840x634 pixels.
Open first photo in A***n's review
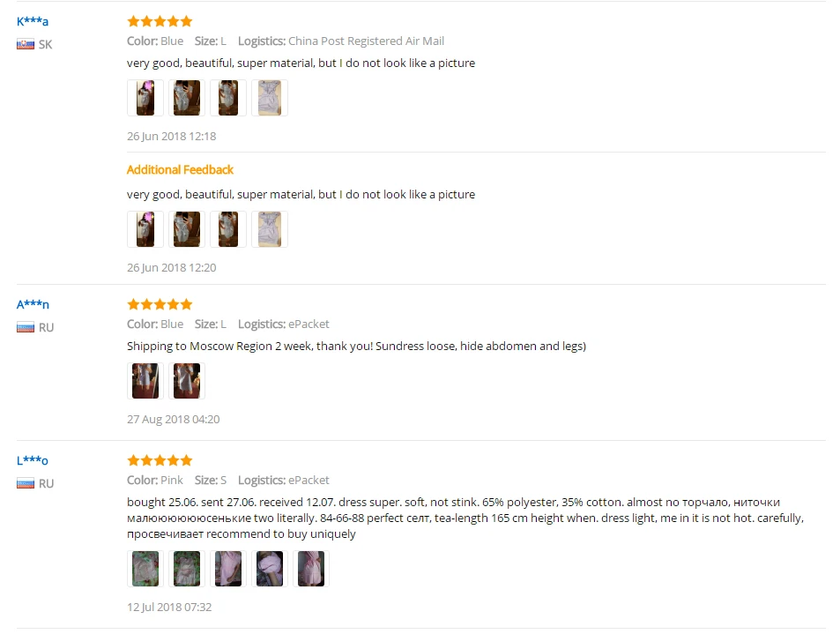point(145,381)
